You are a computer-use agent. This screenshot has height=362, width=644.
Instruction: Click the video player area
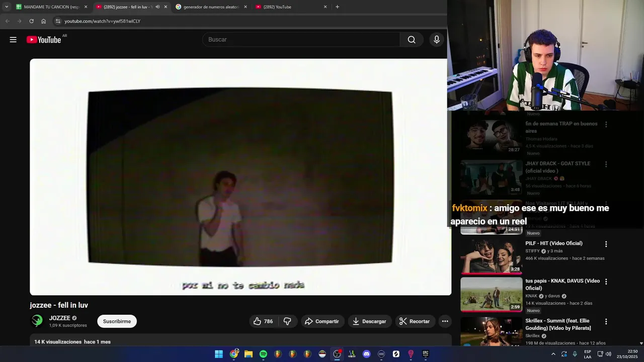(x=240, y=177)
